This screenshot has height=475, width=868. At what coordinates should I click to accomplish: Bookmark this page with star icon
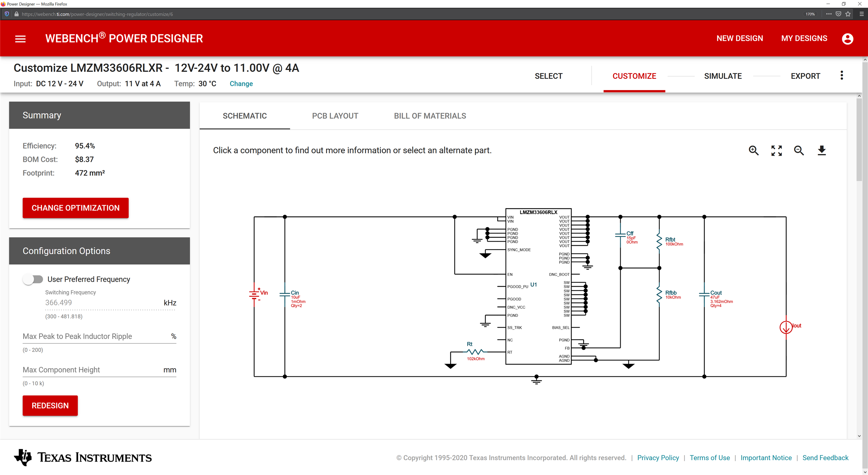[848, 14]
